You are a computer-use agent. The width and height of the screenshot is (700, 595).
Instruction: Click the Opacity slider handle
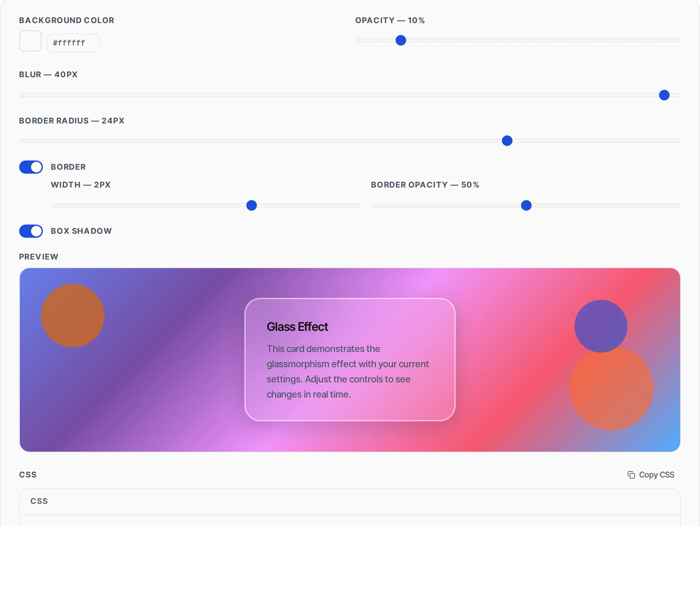401,41
